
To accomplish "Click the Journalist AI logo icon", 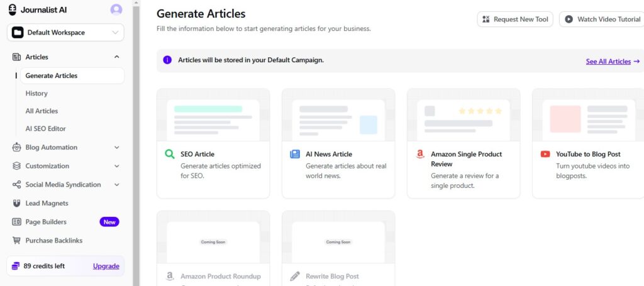I will [12, 9].
